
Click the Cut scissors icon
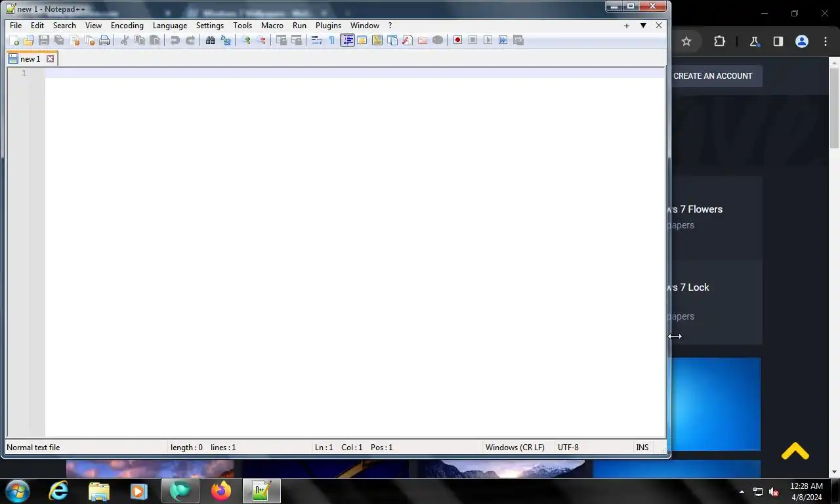(125, 40)
